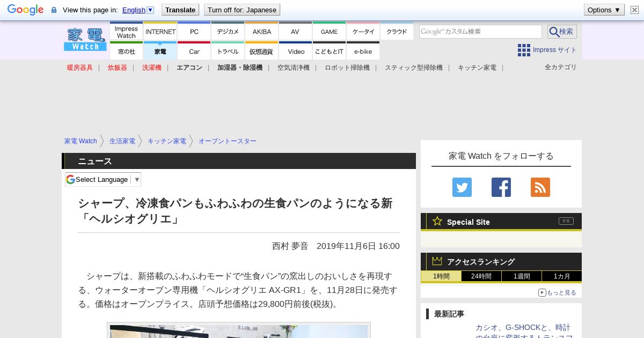Image resolution: width=644 pixels, height=338 pixels.
Task: Go to スティック型掃除機 category
Action: (414, 68)
